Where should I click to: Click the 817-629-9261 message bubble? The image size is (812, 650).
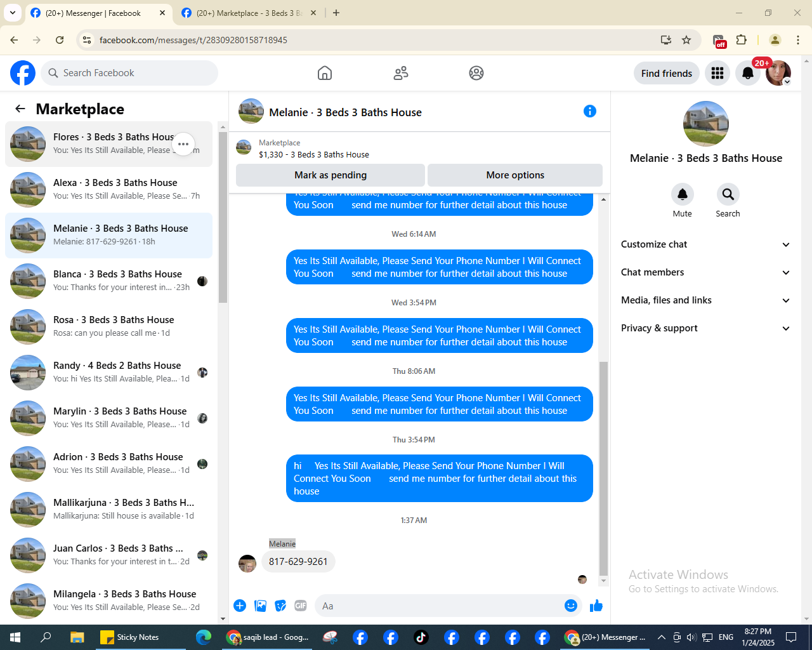click(298, 562)
